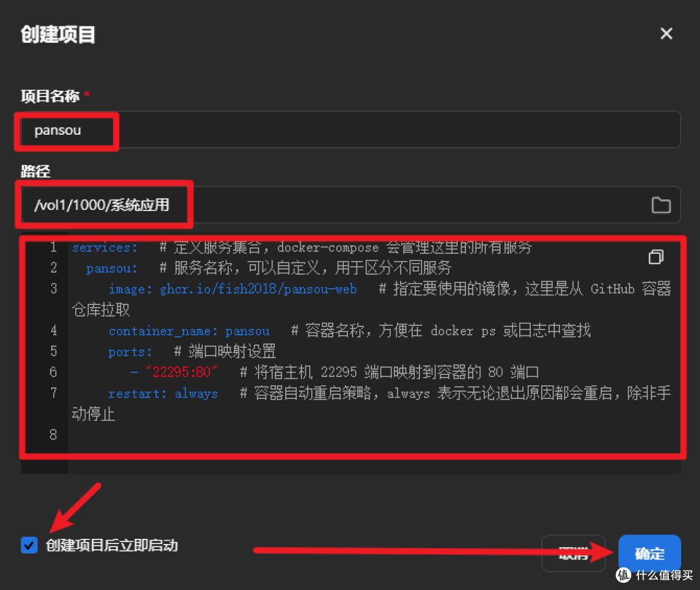Place cursor on the services: line

(x=105, y=247)
